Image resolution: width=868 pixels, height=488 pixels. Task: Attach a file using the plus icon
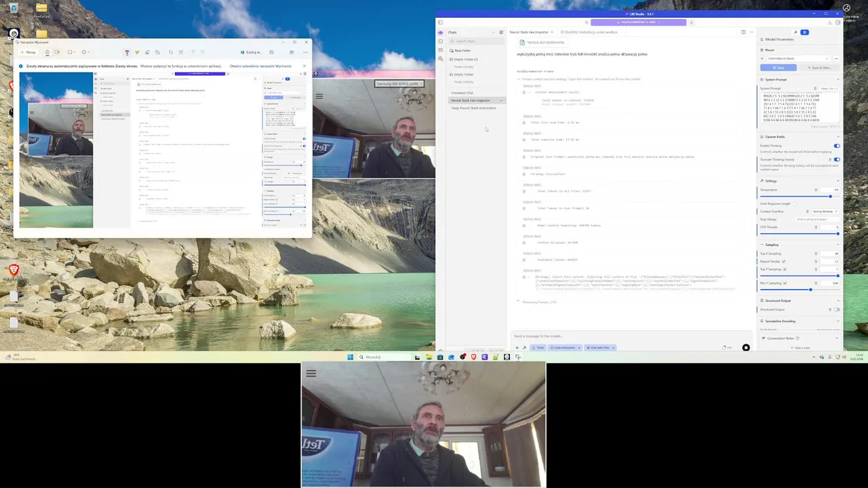point(517,348)
